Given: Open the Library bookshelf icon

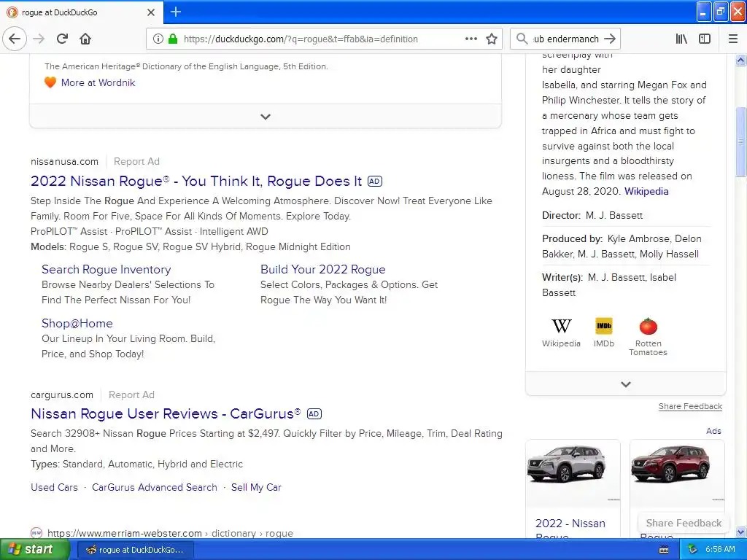Looking at the screenshot, I should (681, 39).
